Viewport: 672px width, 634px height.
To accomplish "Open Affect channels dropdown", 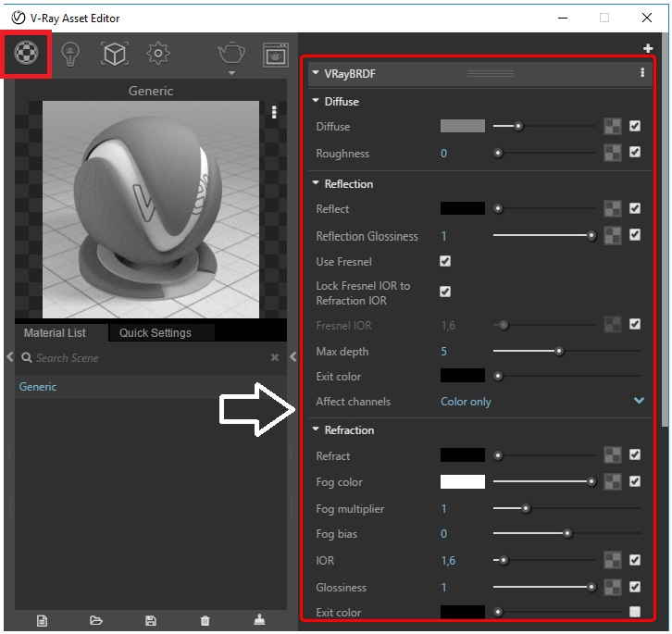I will click(x=542, y=402).
